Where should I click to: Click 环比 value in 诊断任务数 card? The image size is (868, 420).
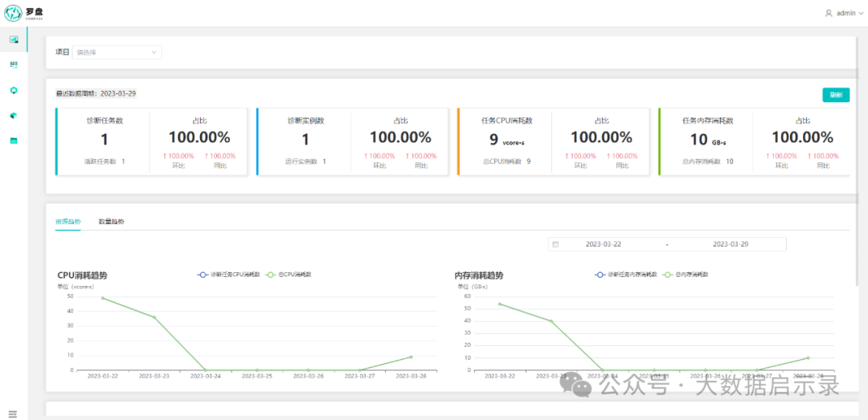click(178, 156)
